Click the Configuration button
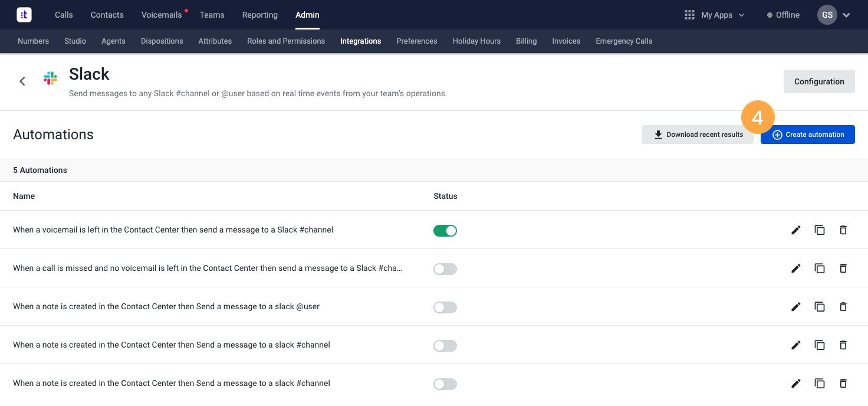 tap(819, 81)
